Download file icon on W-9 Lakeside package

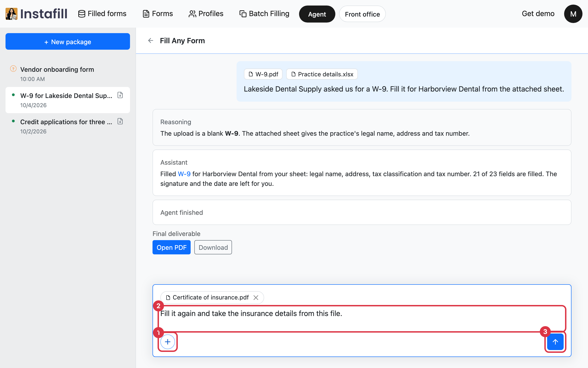(120, 95)
